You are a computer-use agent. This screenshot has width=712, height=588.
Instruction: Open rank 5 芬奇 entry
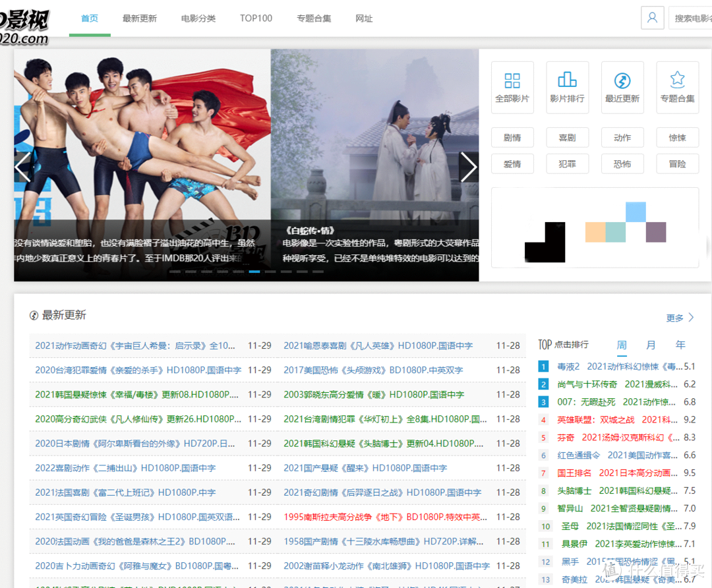coord(618,438)
